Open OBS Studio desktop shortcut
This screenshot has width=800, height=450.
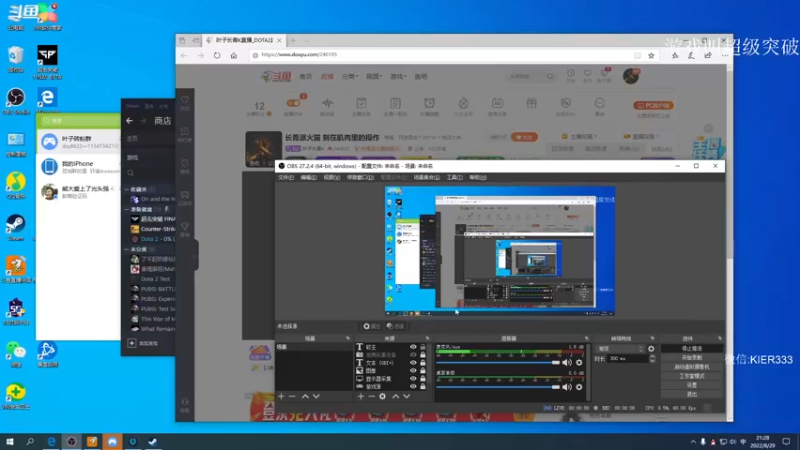pos(16,101)
